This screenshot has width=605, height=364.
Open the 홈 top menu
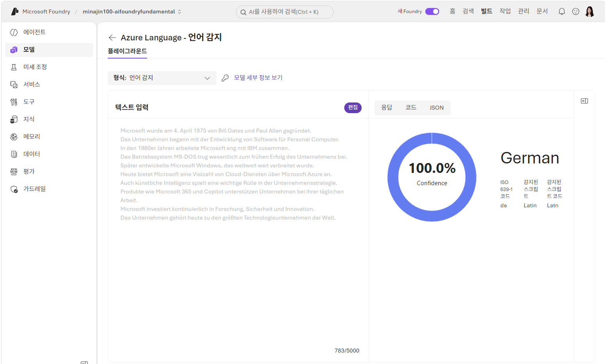pyautogui.click(x=452, y=11)
